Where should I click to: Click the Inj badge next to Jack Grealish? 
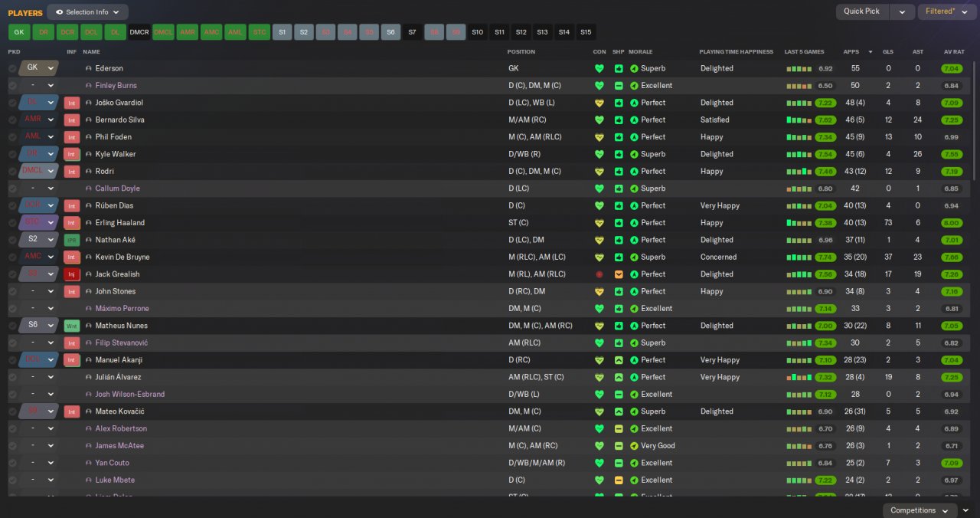point(72,274)
